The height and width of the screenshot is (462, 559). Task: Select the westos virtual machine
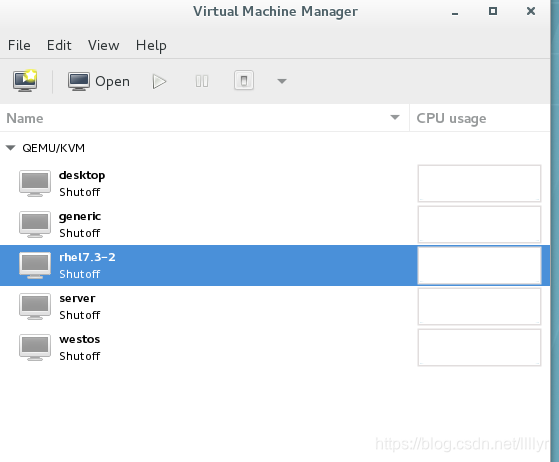click(275, 347)
